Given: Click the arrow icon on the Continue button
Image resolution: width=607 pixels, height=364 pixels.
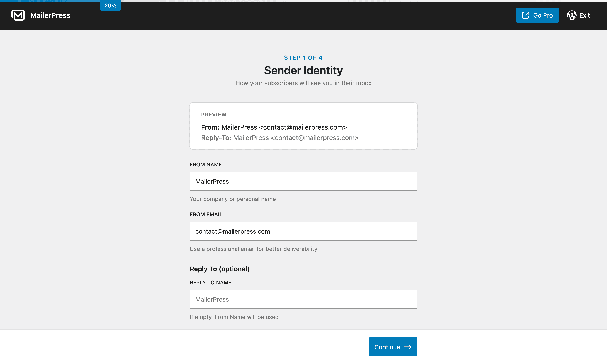Looking at the screenshot, I should pos(408,347).
